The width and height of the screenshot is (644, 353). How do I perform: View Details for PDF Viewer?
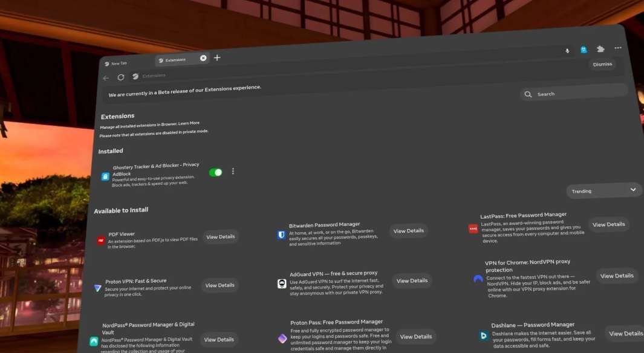(220, 237)
